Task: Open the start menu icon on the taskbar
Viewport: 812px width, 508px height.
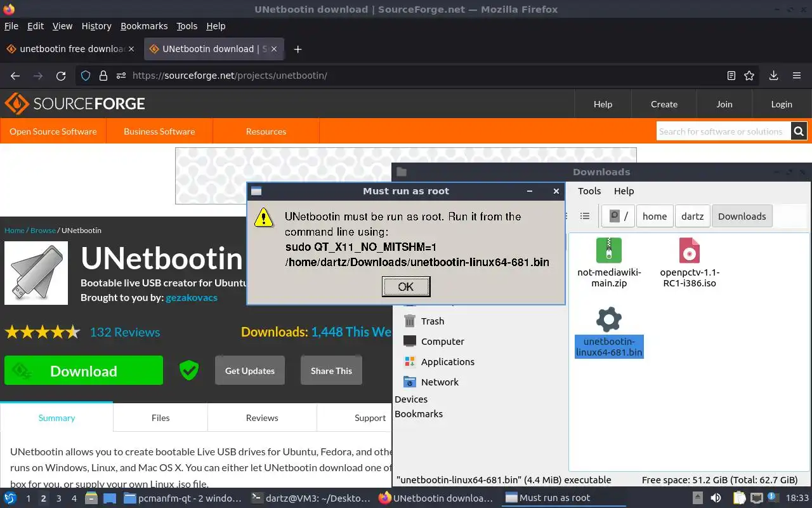Action: point(10,498)
